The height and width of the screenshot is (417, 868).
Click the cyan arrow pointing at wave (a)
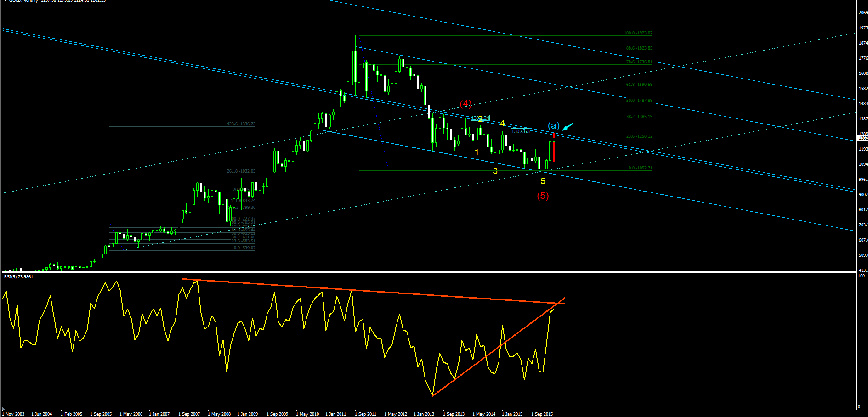[x=567, y=127]
